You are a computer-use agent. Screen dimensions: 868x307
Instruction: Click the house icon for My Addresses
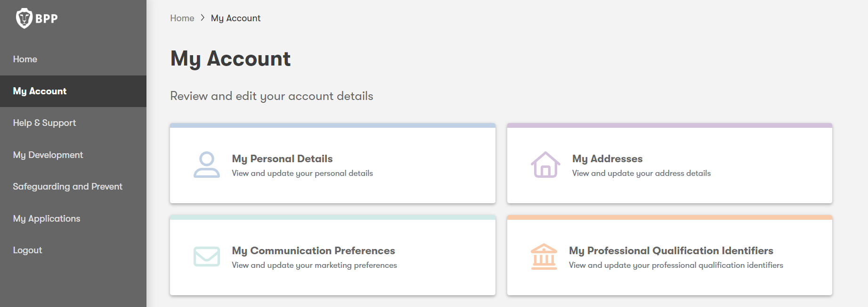coord(545,164)
